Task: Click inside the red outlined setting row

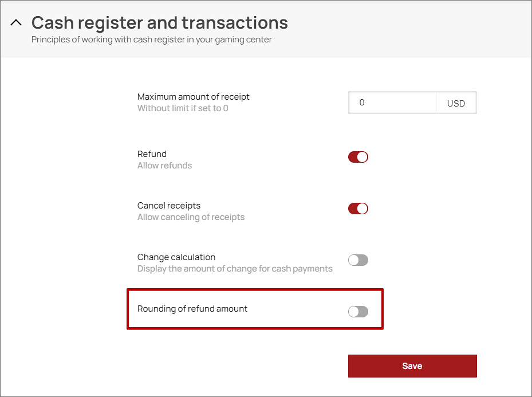Action: [x=255, y=309]
